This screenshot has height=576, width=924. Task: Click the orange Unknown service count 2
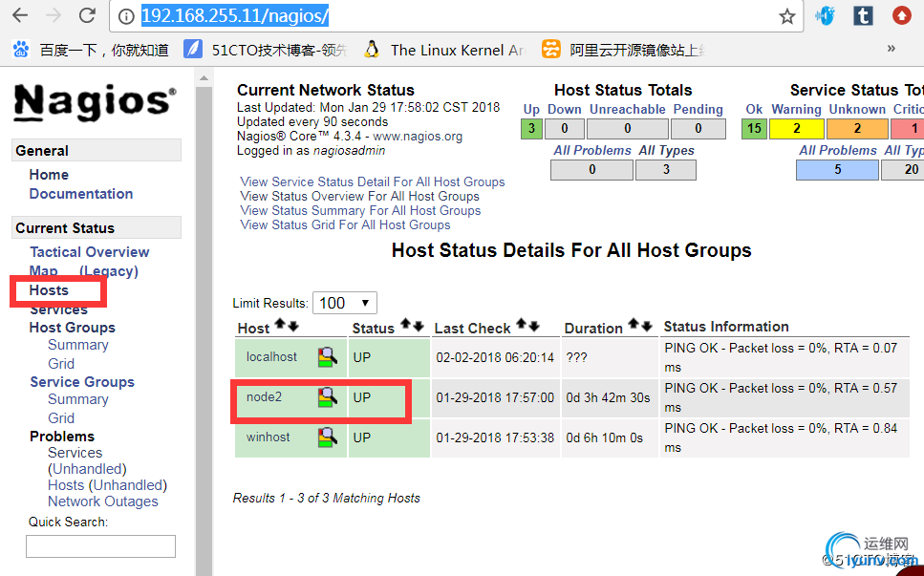tap(857, 128)
